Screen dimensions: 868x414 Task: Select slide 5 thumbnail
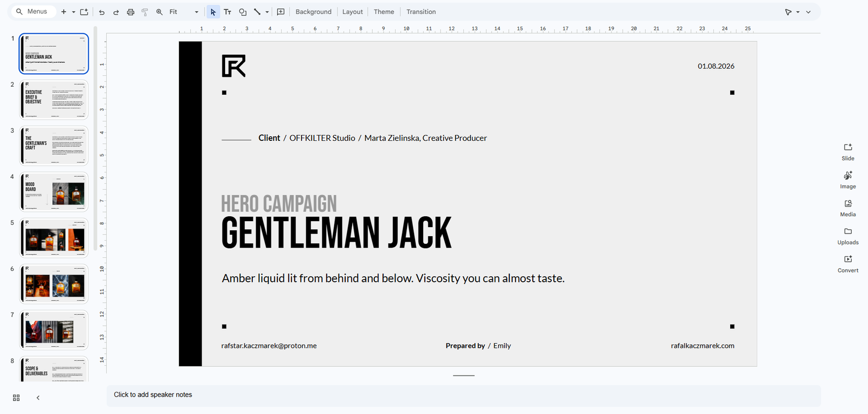coord(54,238)
